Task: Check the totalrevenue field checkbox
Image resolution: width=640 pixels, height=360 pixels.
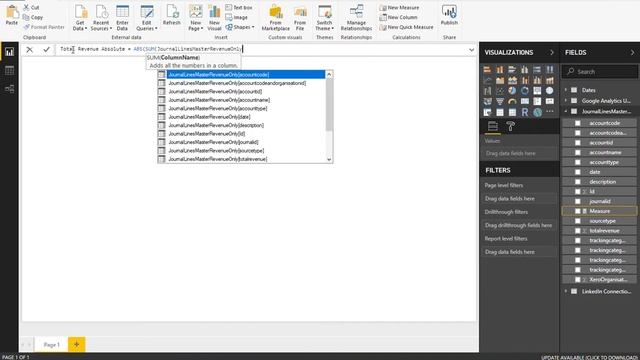Action: [578, 231]
